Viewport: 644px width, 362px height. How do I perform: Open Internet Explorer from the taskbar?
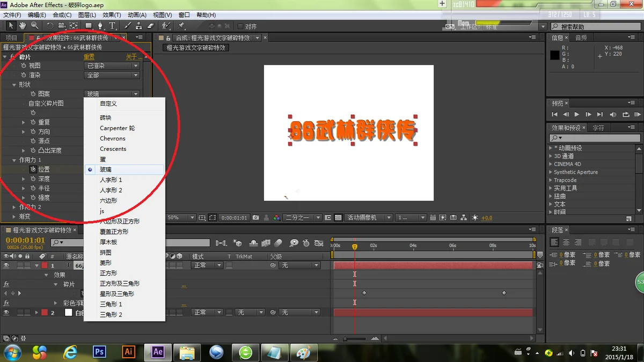pyautogui.click(x=70, y=352)
